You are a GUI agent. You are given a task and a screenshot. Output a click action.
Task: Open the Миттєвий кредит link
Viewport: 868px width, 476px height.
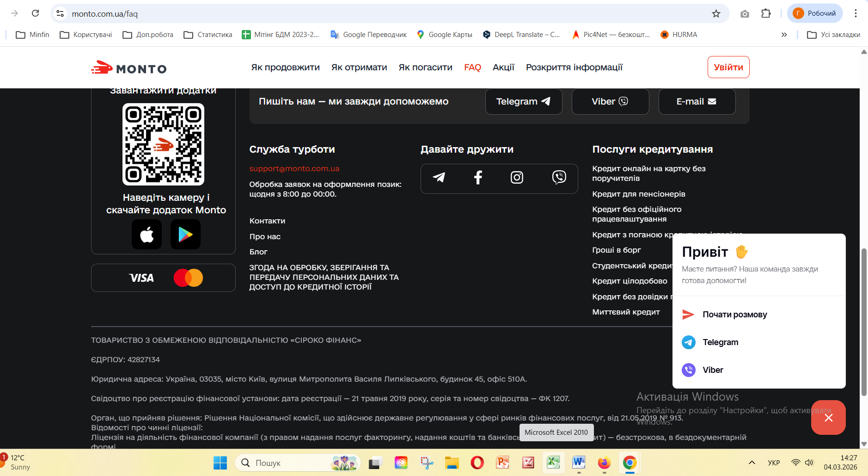(626, 312)
